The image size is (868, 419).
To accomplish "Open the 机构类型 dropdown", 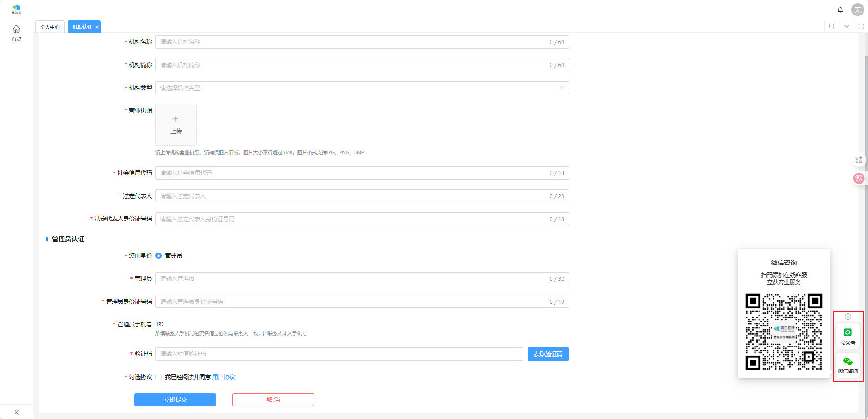I will point(362,88).
